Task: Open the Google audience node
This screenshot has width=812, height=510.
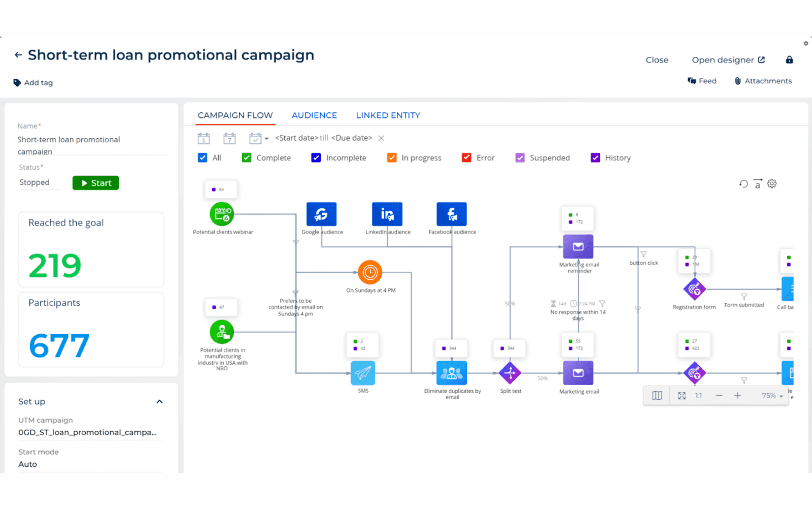Action: pyautogui.click(x=321, y=213)
